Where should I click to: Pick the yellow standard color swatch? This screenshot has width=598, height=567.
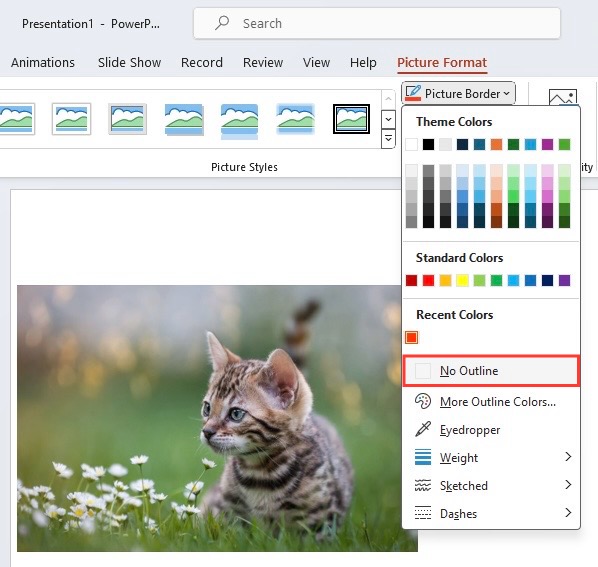coord(462,281)
